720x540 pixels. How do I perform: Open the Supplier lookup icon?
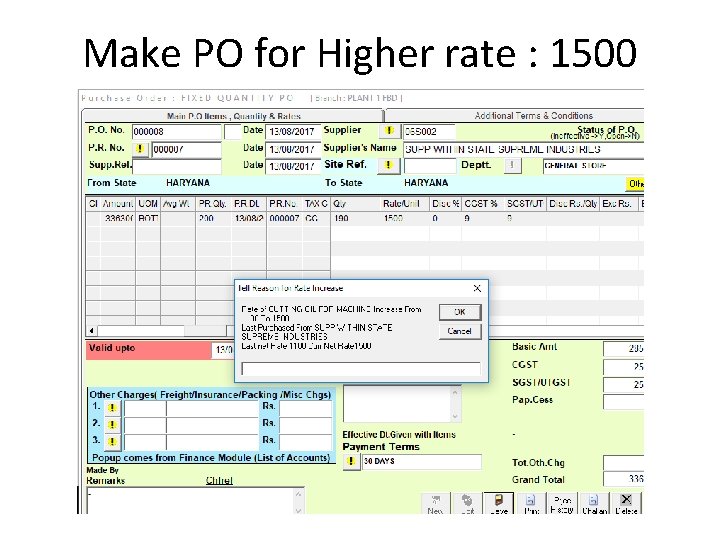pos(389,131)
